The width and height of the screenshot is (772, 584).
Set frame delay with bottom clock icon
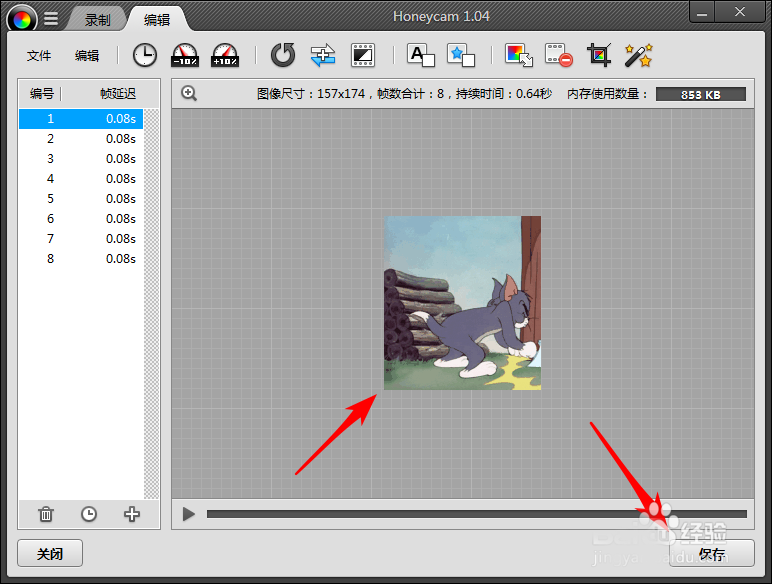click(x=89, y=514)
